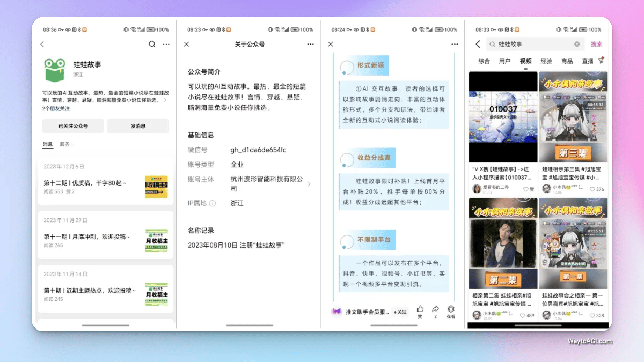Select the 直播 search tab
The image size is (644, 362).
pos(587,61)
